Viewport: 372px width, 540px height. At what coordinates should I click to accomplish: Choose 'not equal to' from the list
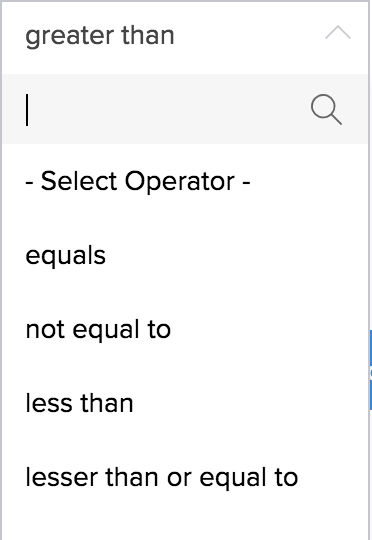point(185,330)
